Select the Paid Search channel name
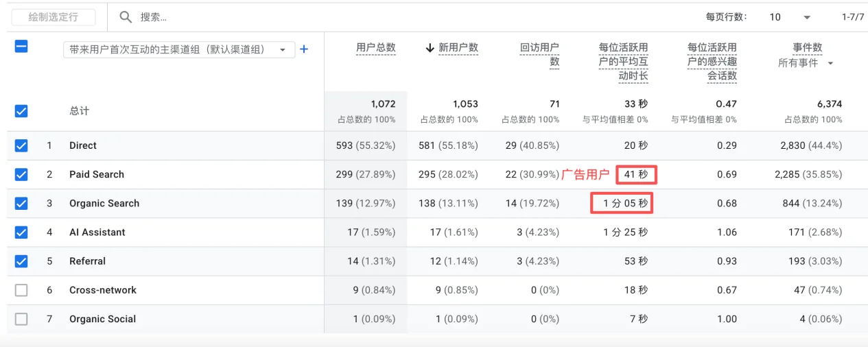The image size is (868, 347). click(97, 174)
